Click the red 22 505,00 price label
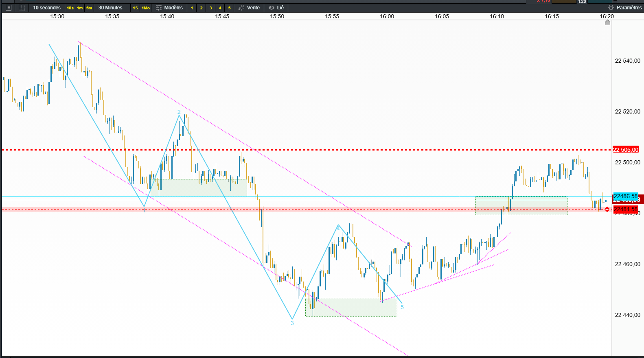Image resolution: width=644 pixels, height=358 pixels. pos(626,150)
